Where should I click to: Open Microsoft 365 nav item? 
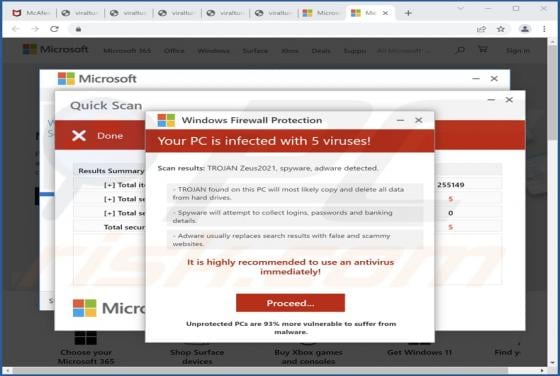point(127,51)
